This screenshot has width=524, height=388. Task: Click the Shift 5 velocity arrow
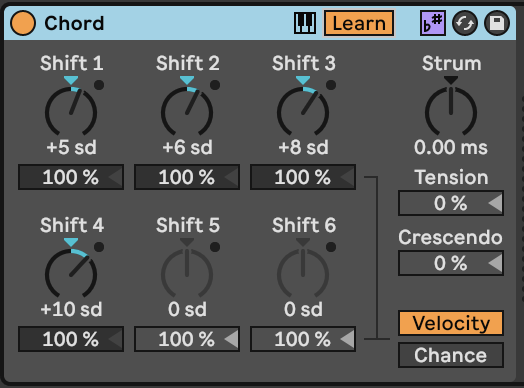point(231,339)
